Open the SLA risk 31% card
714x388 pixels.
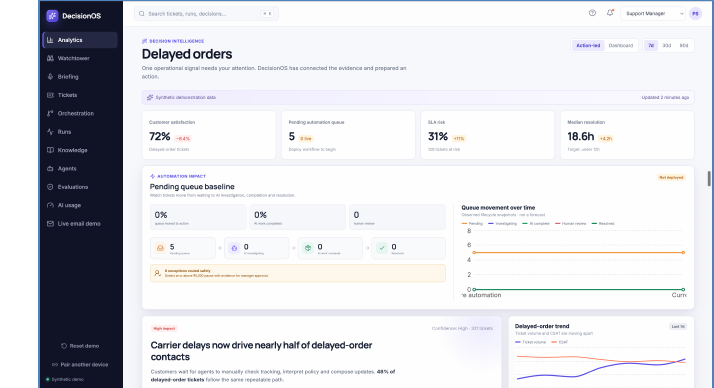(488, 135)
